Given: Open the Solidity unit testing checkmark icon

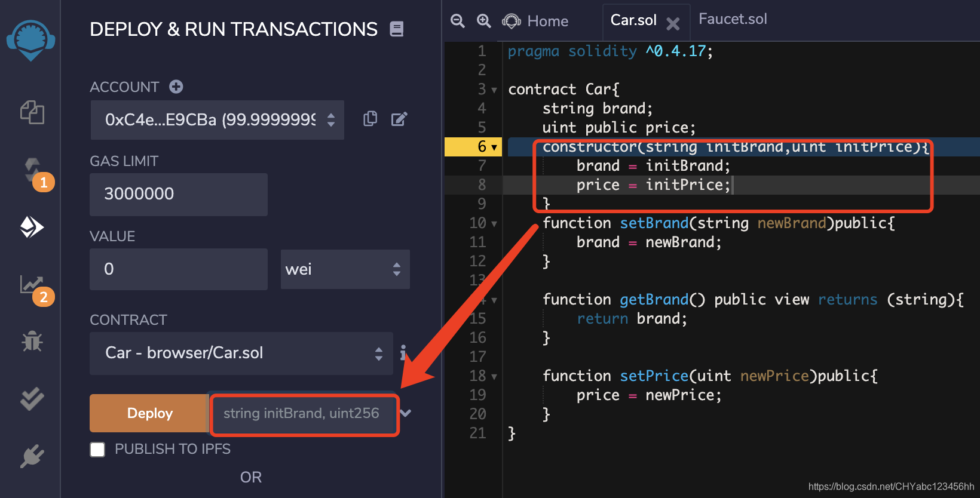Looking at the screenshot, I should pos(32,398).
